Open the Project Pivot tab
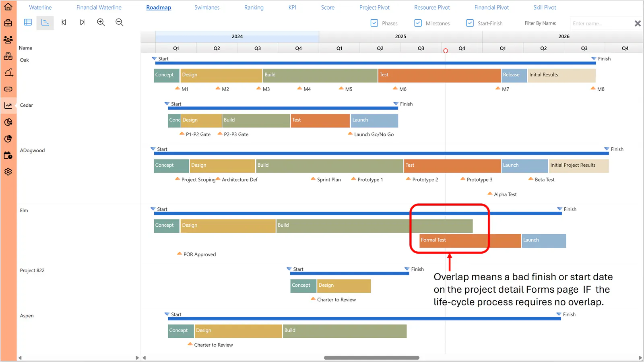This screenshot has height=362, width=644. [x=374, y=7]
